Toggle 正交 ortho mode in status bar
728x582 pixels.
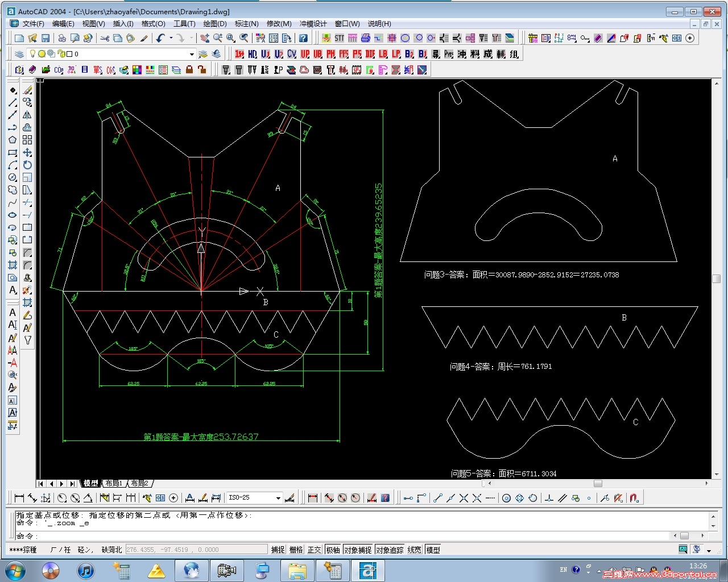(x=315, y=550)
